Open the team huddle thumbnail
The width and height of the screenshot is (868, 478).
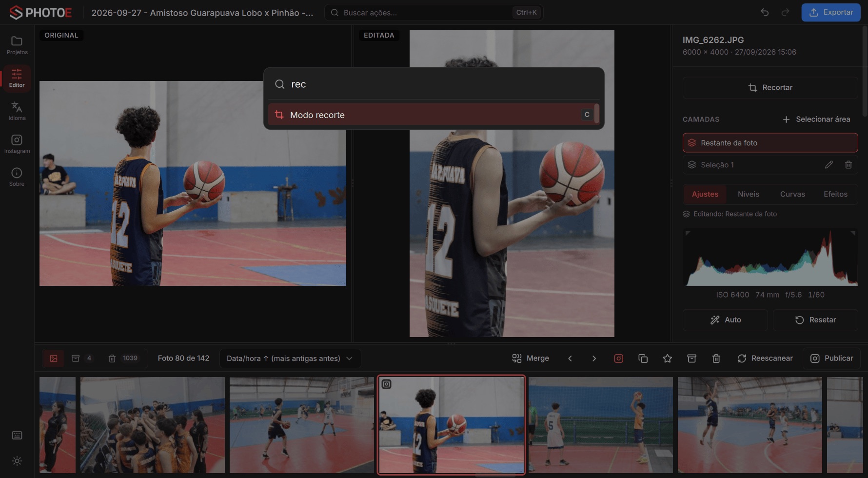(153, 425)
